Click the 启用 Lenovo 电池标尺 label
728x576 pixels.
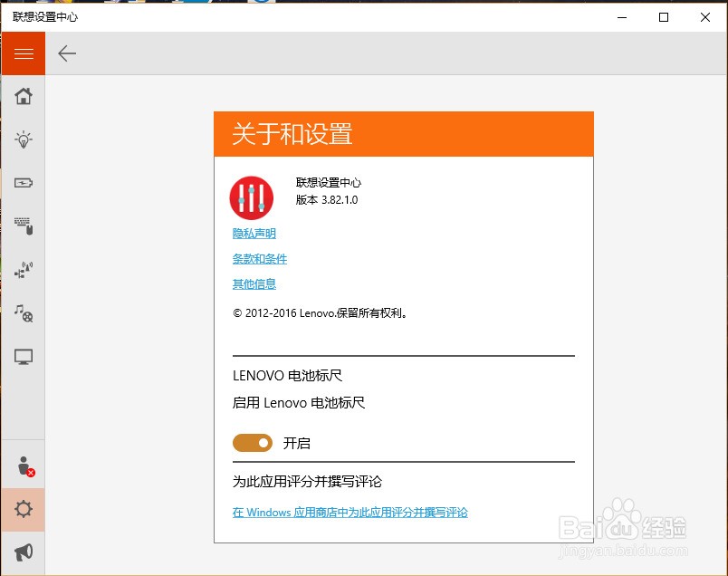click(x=299, y=402)
